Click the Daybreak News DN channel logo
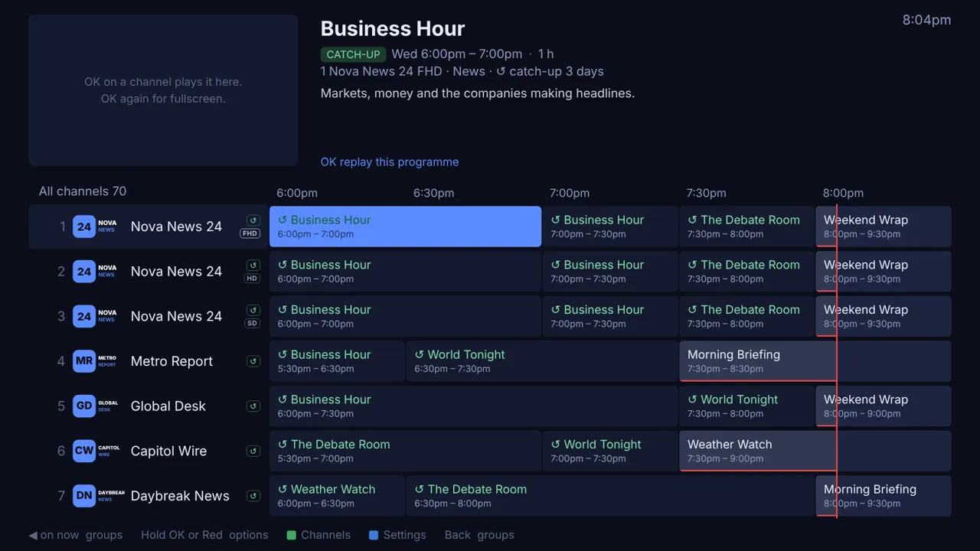This screenshot has height=551, width=980. 99,496
